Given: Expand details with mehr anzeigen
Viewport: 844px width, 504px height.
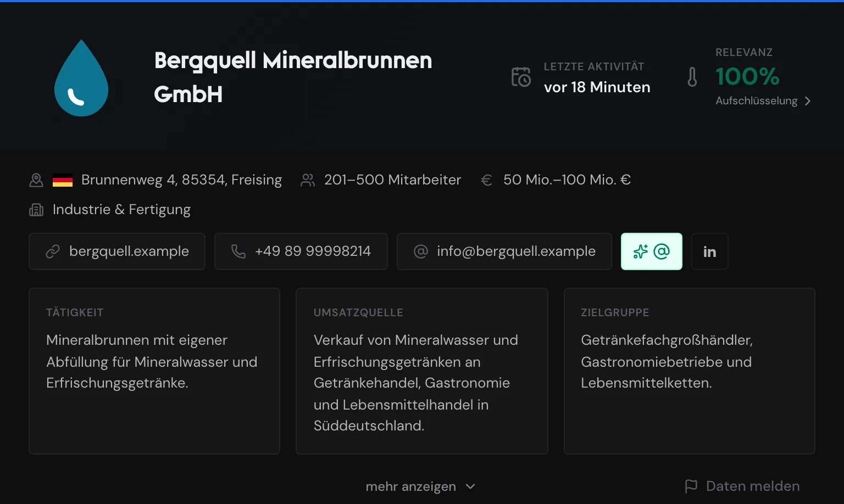Looking at the screenshot, I should point(420,486).
